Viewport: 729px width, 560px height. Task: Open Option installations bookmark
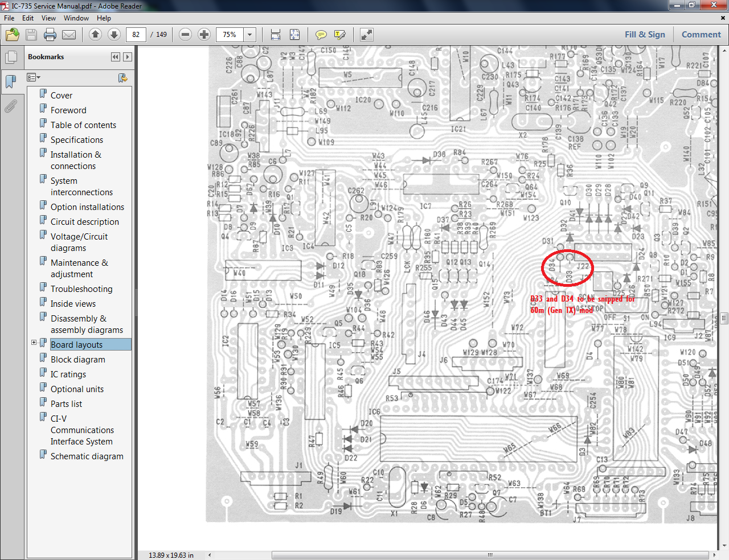pos(87,207)
